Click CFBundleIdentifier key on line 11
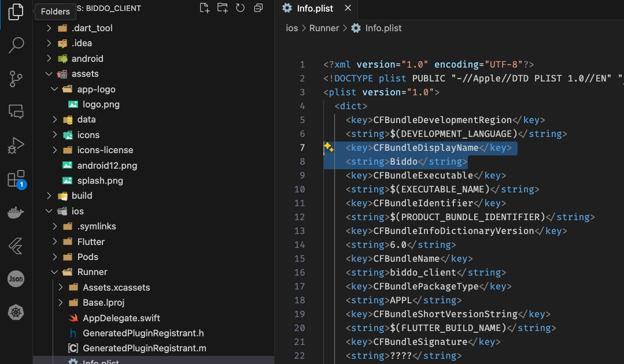 point(423,203)
